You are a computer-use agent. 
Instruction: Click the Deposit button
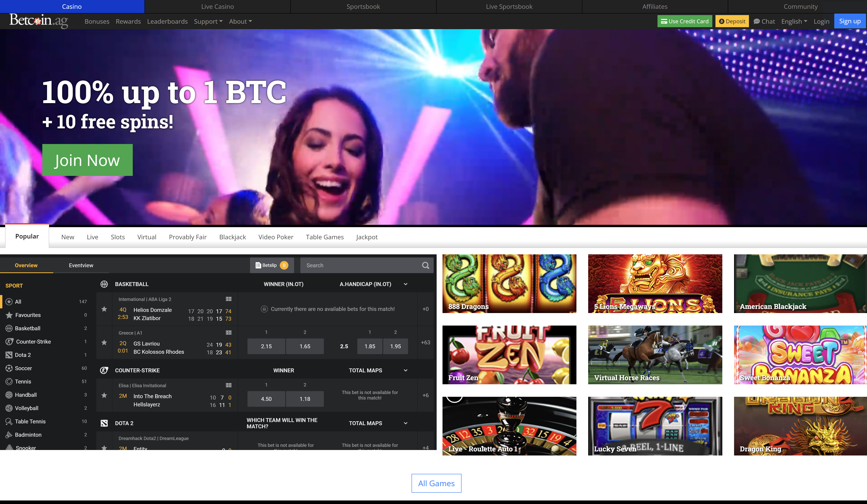click(732, 21)
